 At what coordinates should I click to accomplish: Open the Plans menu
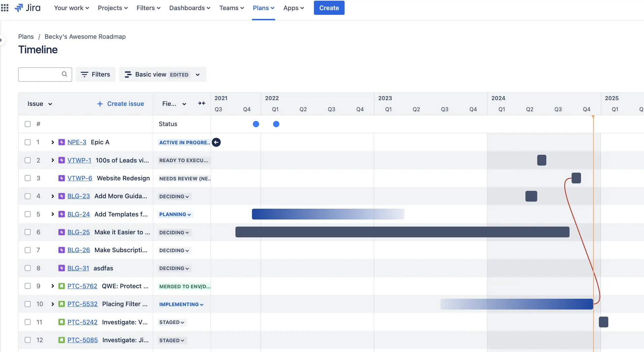click(x=263, y=8)
